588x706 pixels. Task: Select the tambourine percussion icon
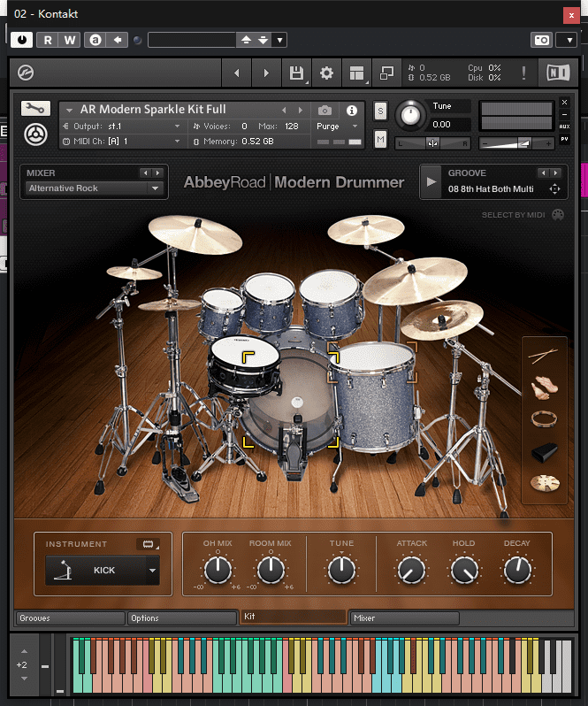pos(545,419)
